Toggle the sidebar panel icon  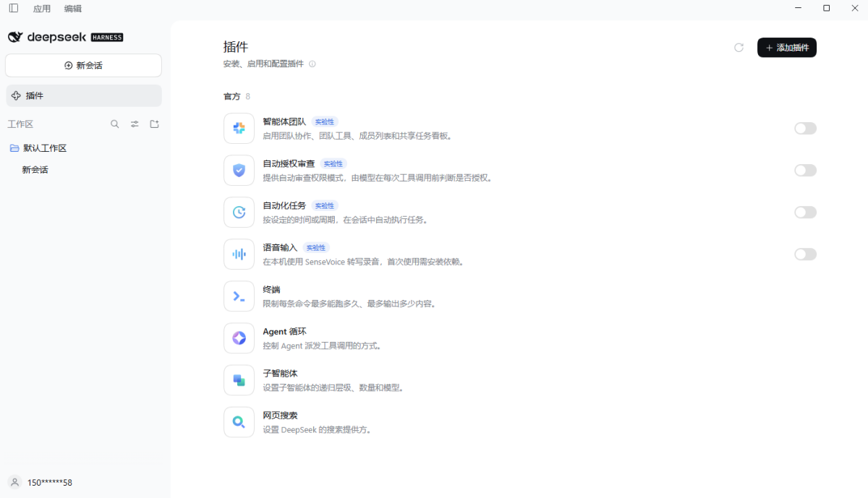coord(14,8)
